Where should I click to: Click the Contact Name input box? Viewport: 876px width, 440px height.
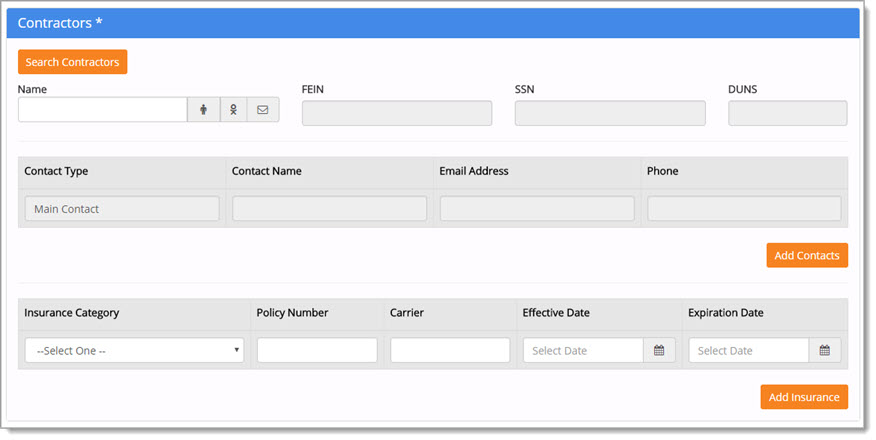329,208
